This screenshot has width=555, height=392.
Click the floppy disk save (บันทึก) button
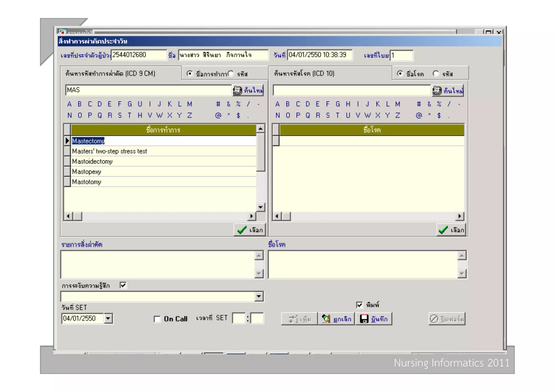pyautogui.click(x=373, y=319)
